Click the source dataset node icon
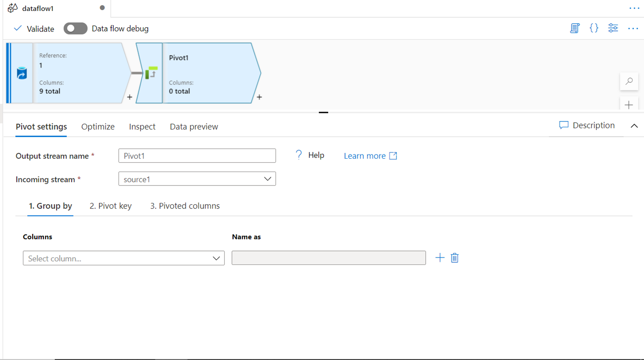Image resolution: width=644 pixels, height=360 pixels. [22, 73]
